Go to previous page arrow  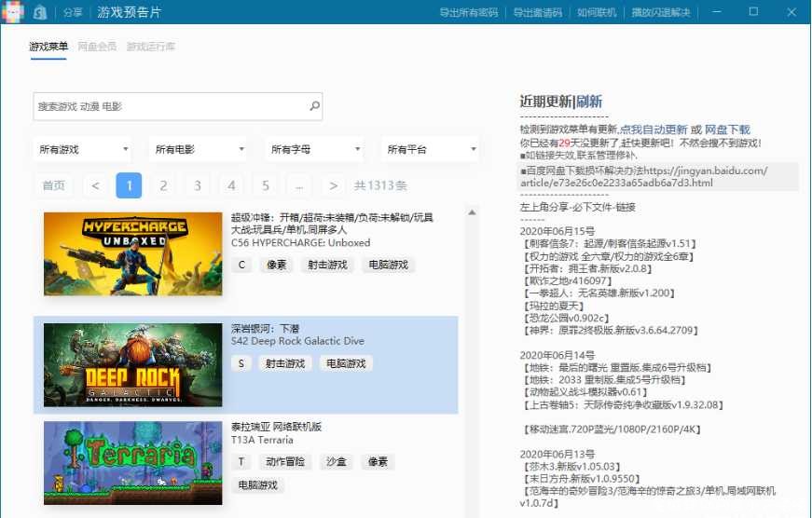[x=95, y=185]
